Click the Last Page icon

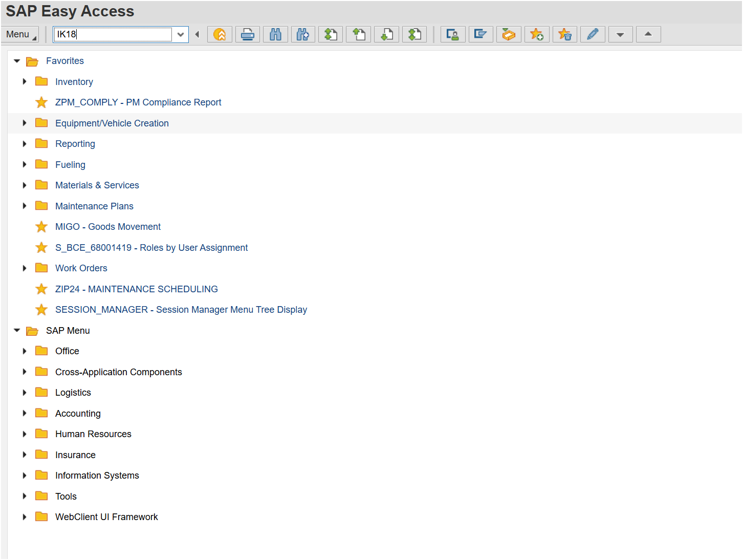coord(415,34)
